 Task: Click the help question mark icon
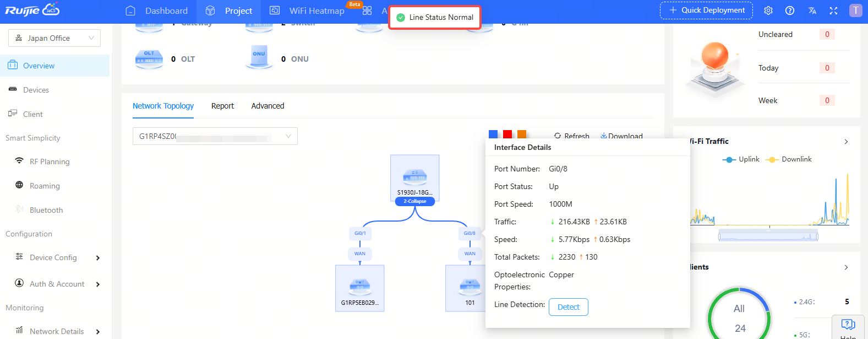tap(790, 10)
